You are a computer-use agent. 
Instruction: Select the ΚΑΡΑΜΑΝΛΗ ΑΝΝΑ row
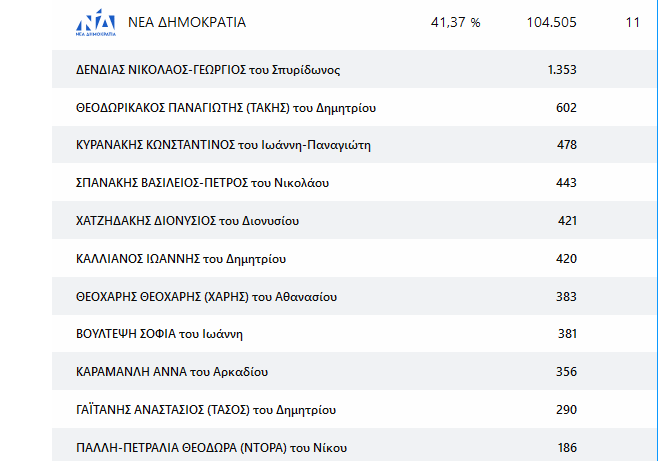354,371
